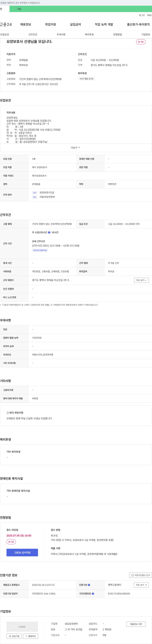Click the 식사 제공 (1식) benefit tag
The width and height of the screenshot is (152, 644).
click(86, 79)
